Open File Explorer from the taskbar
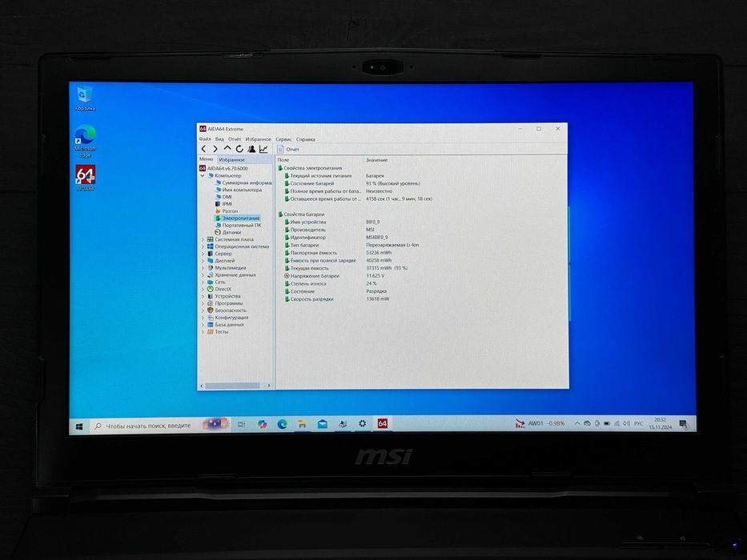 302,424
